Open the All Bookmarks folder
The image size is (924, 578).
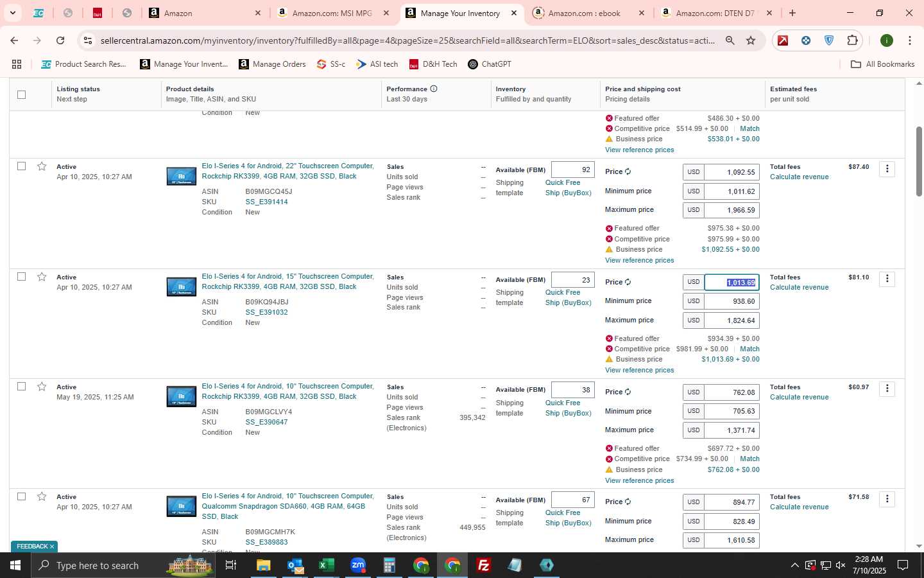tap(882, 64)
